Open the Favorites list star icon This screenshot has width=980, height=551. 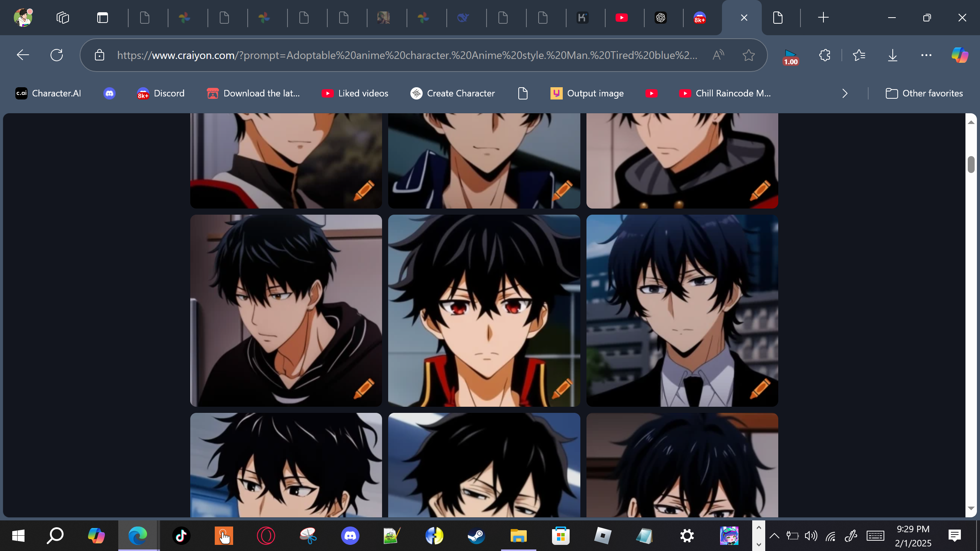pos(859,55)
